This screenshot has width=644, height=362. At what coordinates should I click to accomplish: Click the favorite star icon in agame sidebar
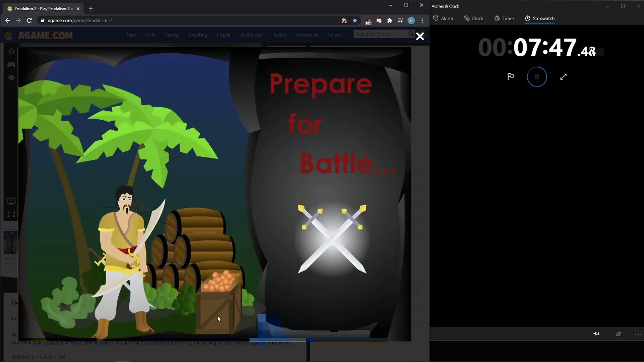[11, 51]
